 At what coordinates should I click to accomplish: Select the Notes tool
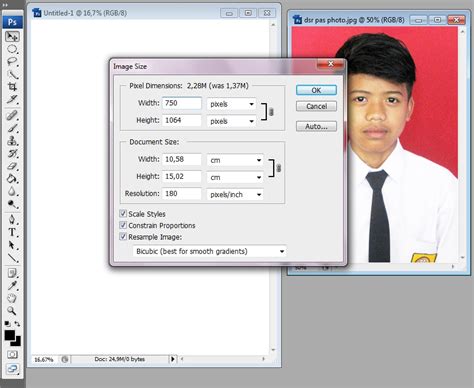(x=12, y=273)
